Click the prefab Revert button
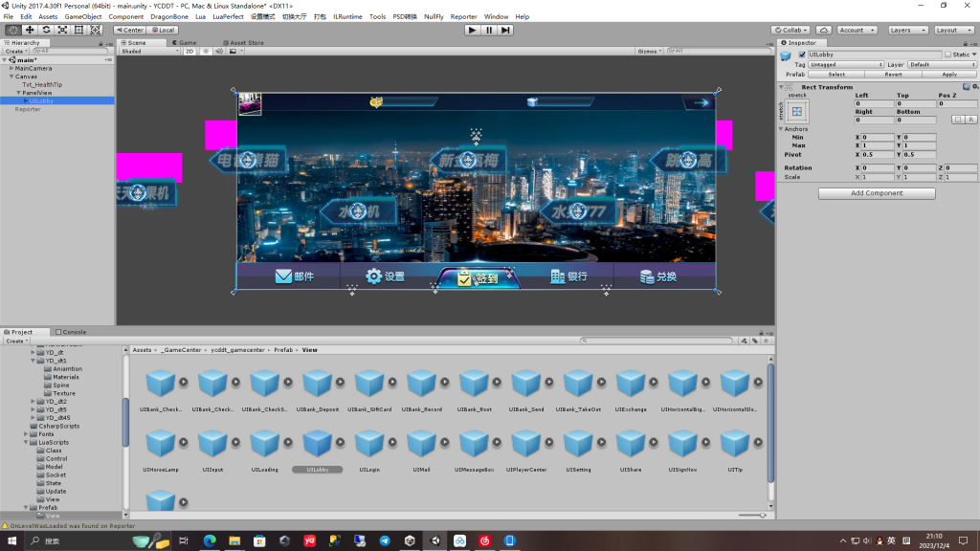Viewport: 980px width, 551px height. click(x=893, y=75)
